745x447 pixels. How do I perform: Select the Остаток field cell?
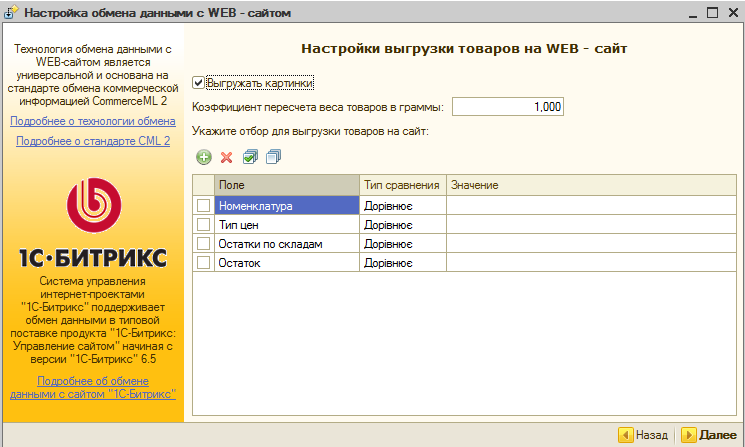point(287,262)
